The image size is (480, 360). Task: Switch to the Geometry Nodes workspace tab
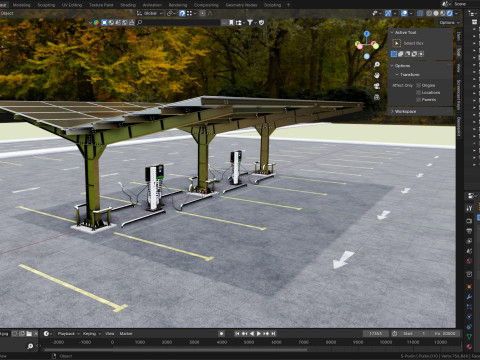pyautogui.click(x=242, y=5)
